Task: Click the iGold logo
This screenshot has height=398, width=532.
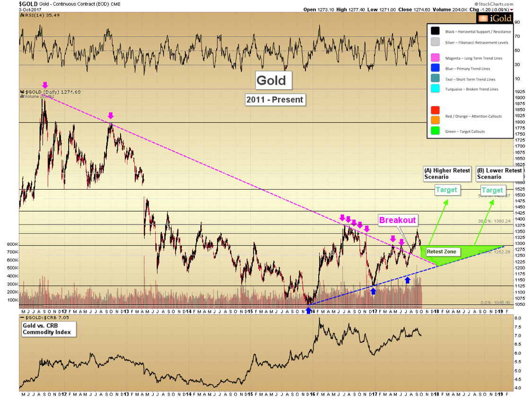Action: point(493,18)
